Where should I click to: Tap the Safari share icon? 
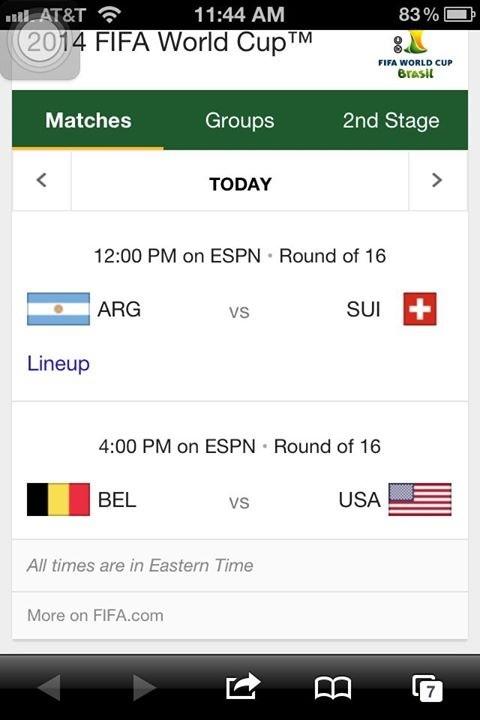pos(243,686)
